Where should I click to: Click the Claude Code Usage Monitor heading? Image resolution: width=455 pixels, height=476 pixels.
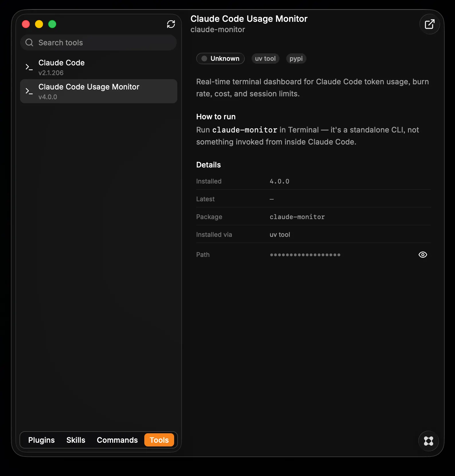pos(249,19)
